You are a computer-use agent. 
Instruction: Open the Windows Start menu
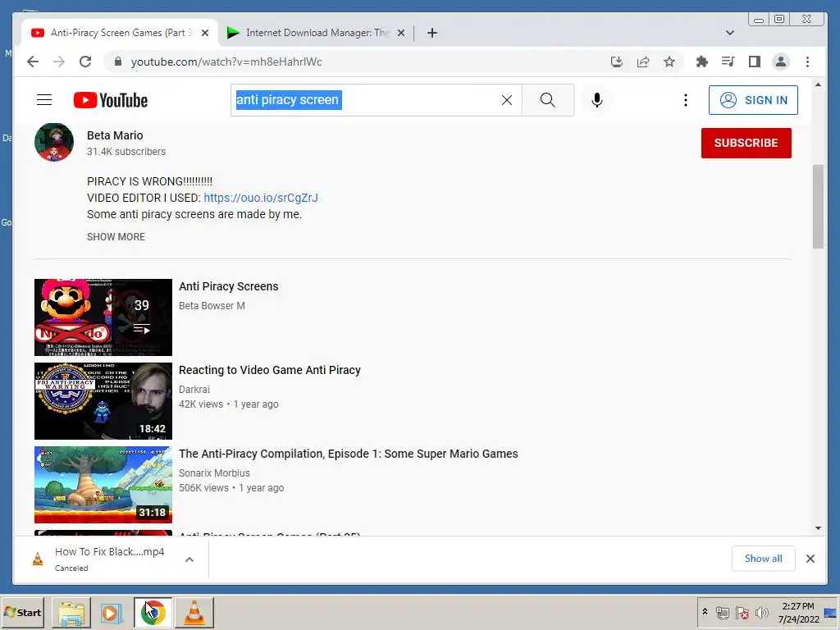[x=22, y=613]
